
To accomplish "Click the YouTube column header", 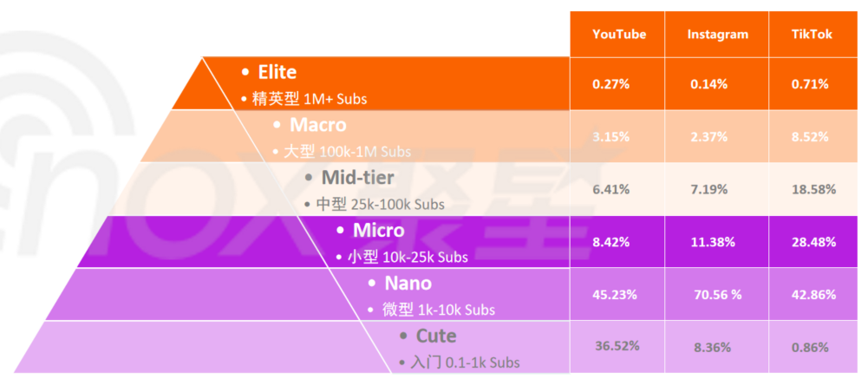I will [x=617, y=35].
